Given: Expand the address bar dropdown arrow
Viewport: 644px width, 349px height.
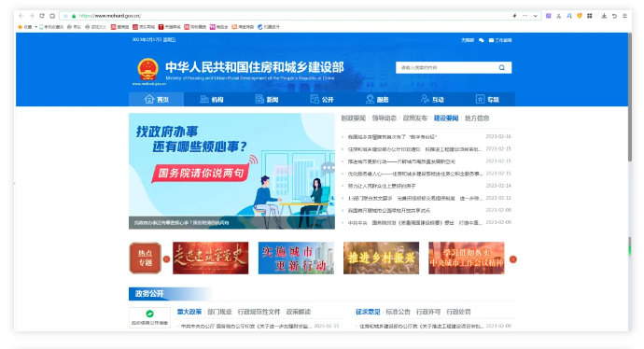Looking at the screenshot, I should tap(535, 16).
